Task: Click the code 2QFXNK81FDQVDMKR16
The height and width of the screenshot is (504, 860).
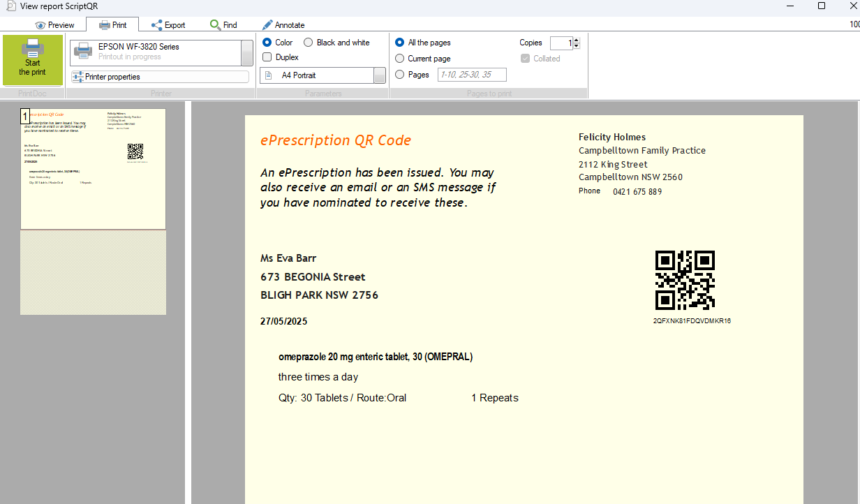Action: tap(692, 321)
